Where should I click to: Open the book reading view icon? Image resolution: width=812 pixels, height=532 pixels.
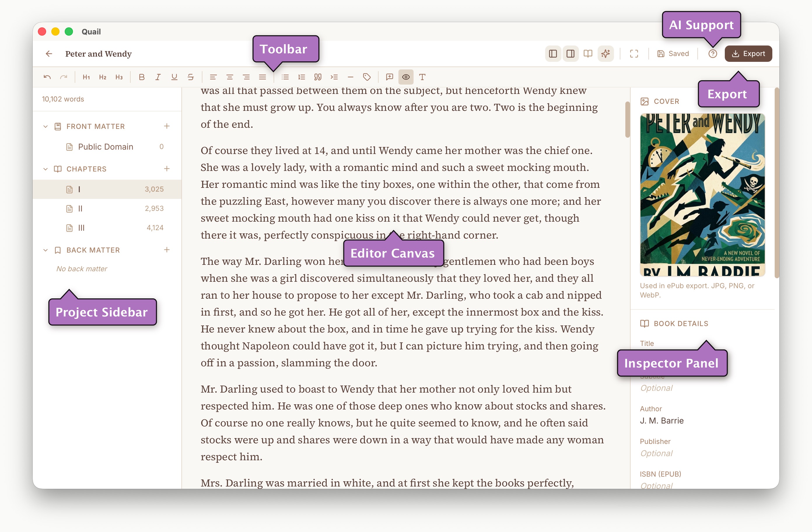click(x=588, y=54)
